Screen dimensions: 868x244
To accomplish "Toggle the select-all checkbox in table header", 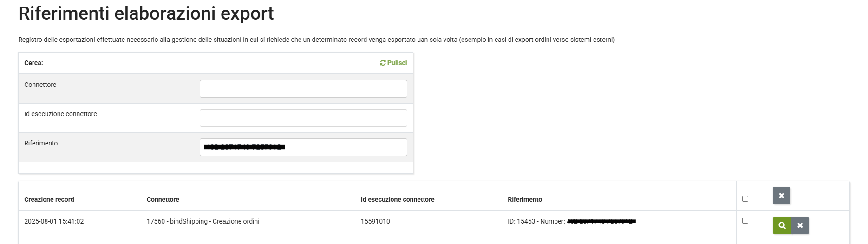I will 745,198.
